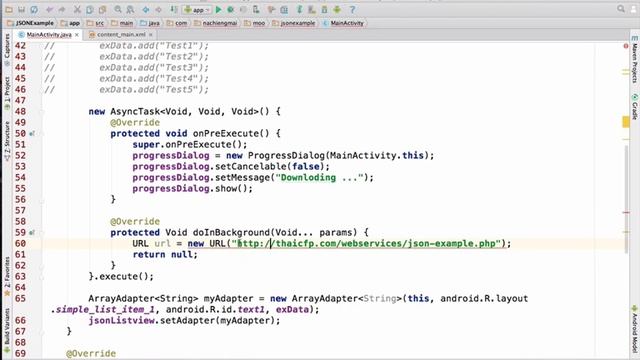Image resolution: width=640 pixels, height=360 pixels.
Task: Open Find with the magnifier icon
Action: (x=118, y=9)
